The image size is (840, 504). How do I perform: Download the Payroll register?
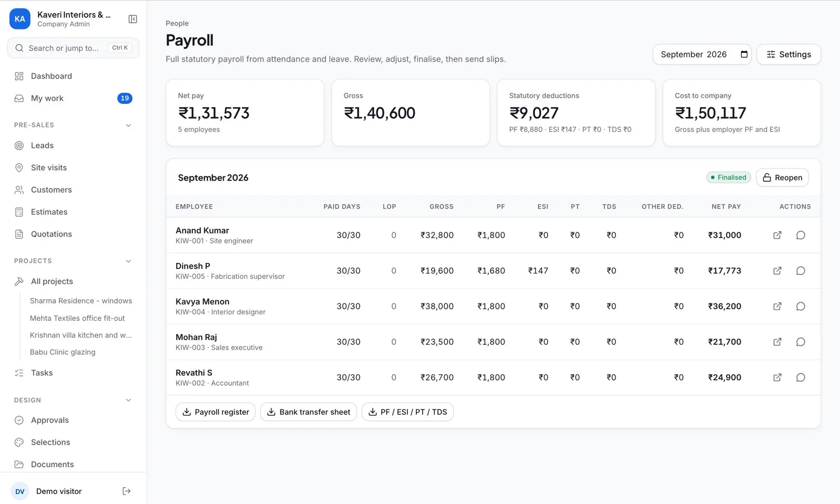216,412
